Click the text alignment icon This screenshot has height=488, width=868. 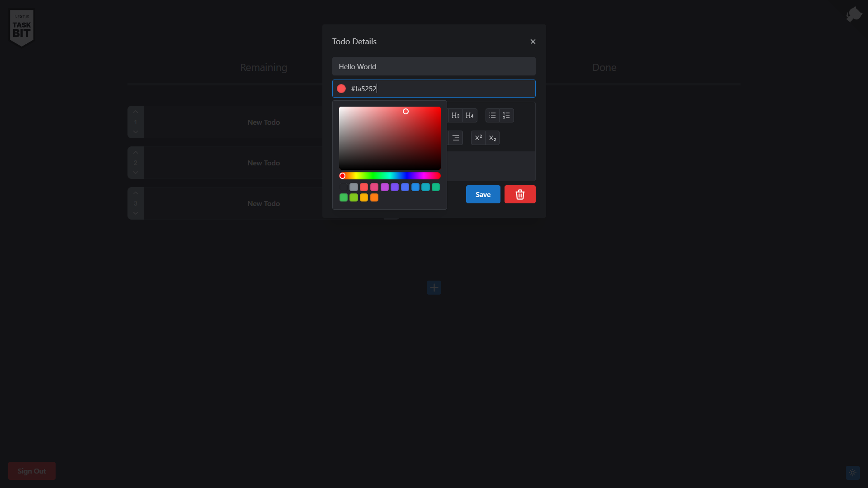click(x=455, y=138)
